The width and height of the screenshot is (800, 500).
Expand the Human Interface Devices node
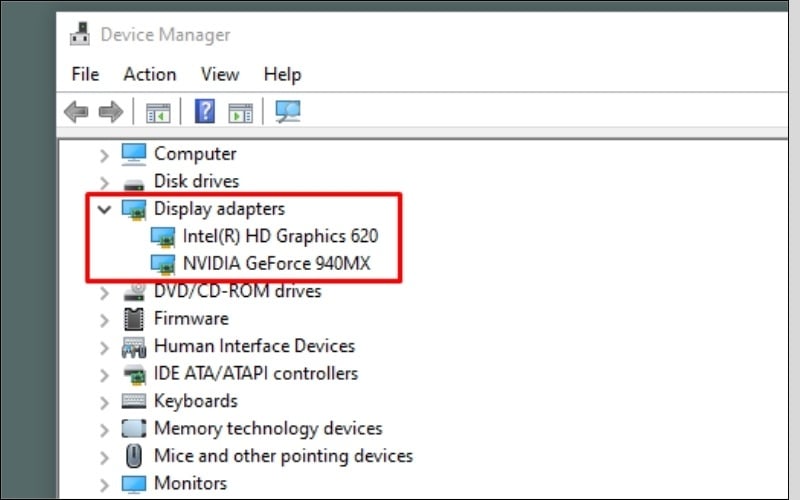tap(104, 347)
